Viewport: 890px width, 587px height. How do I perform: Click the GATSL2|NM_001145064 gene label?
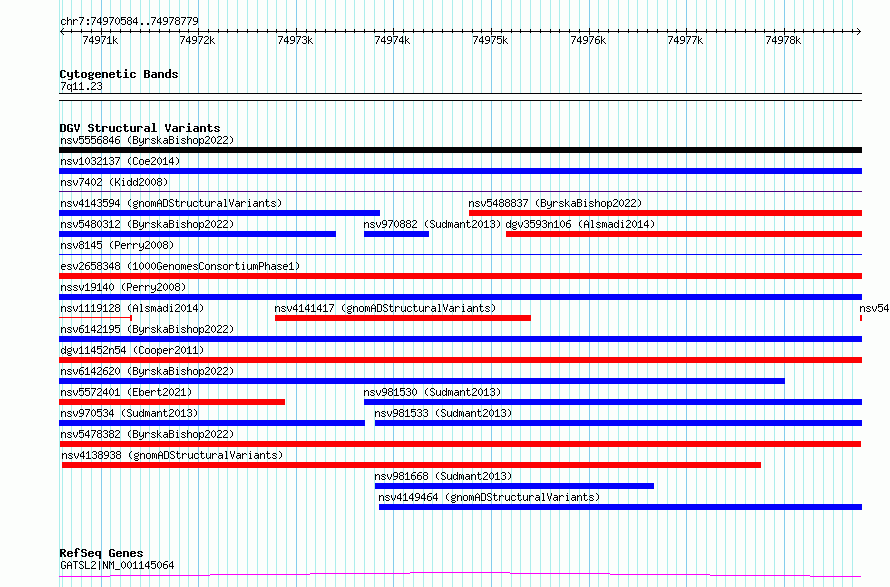point(117,565)
